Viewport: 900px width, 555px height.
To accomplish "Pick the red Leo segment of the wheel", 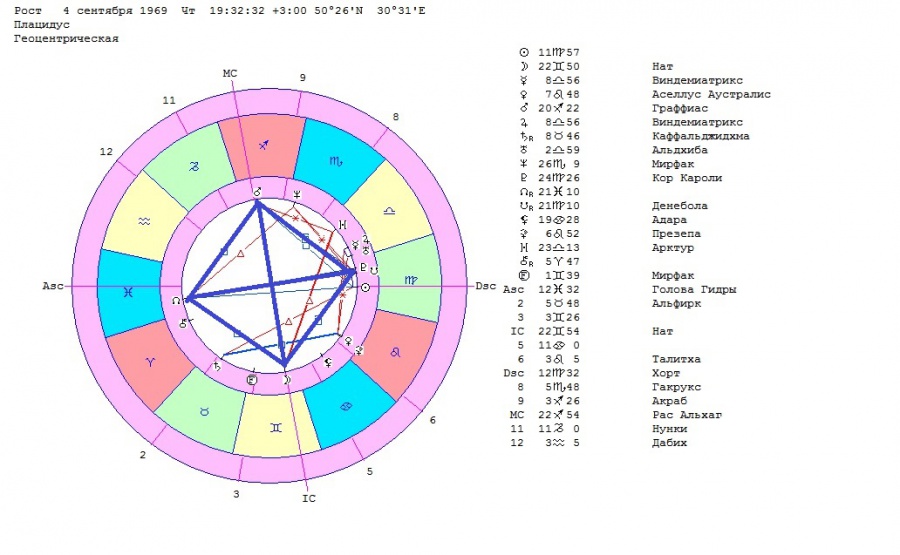I will pos(398,352).
